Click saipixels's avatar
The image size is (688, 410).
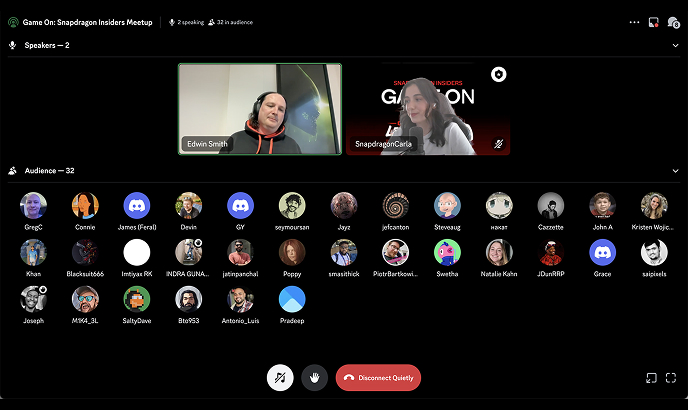coord(654,252)
